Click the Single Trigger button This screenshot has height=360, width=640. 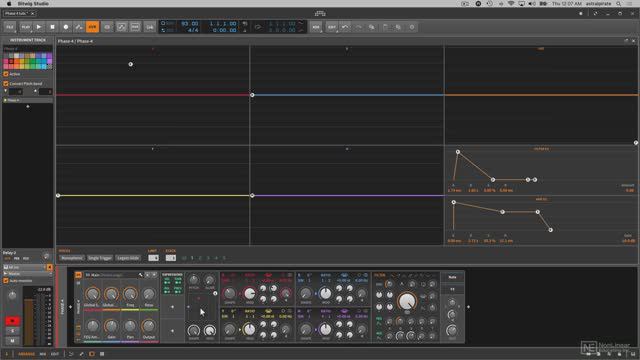(x=100, y=258)
